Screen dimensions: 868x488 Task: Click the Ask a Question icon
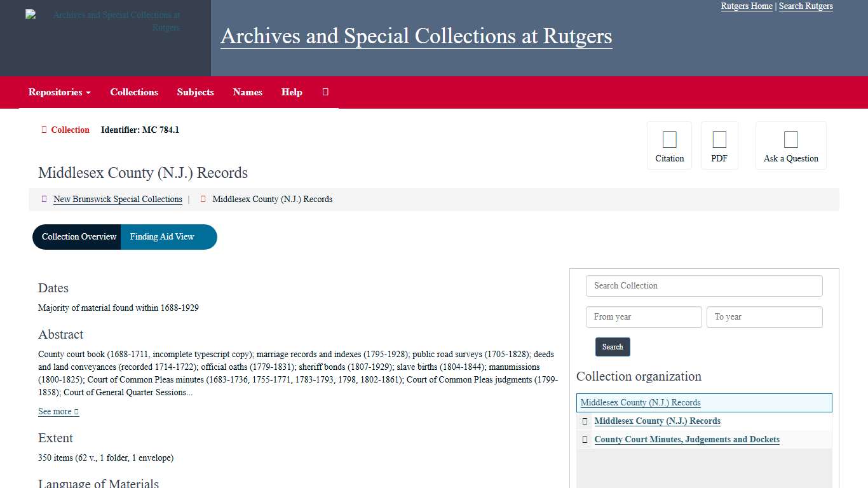(790, 139)
